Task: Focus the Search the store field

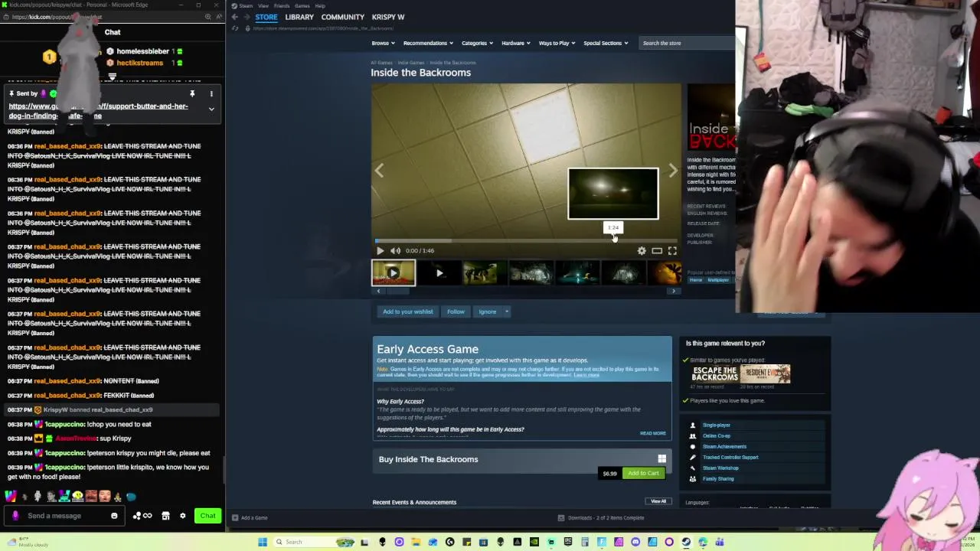Action: pos(685,43)
